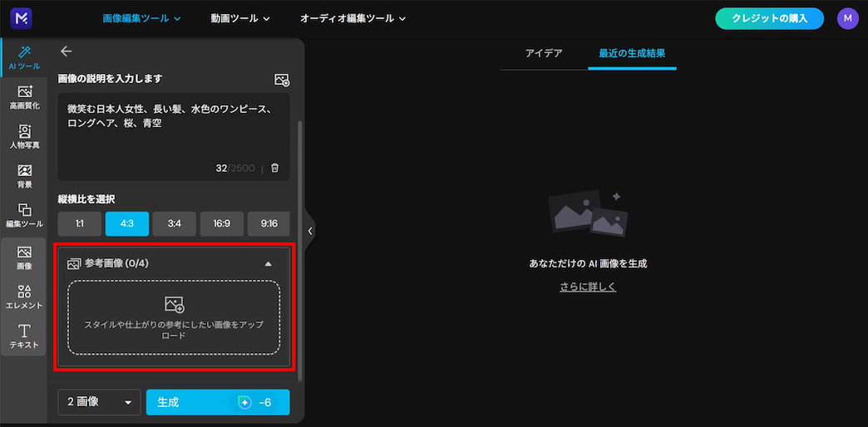Go back with the left arrow icon
Viewport: 868px width, 427px height.
click(x=67, y=52)
